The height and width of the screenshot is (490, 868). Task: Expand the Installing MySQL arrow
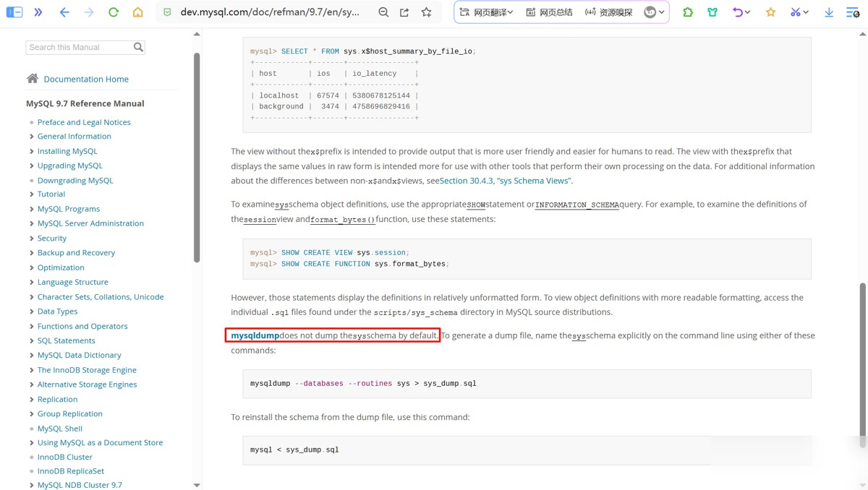32,151
